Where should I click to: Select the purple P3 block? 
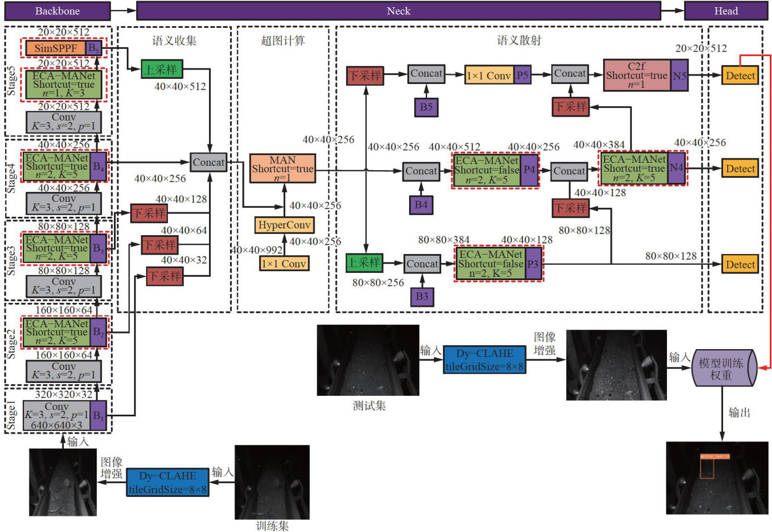532,264
